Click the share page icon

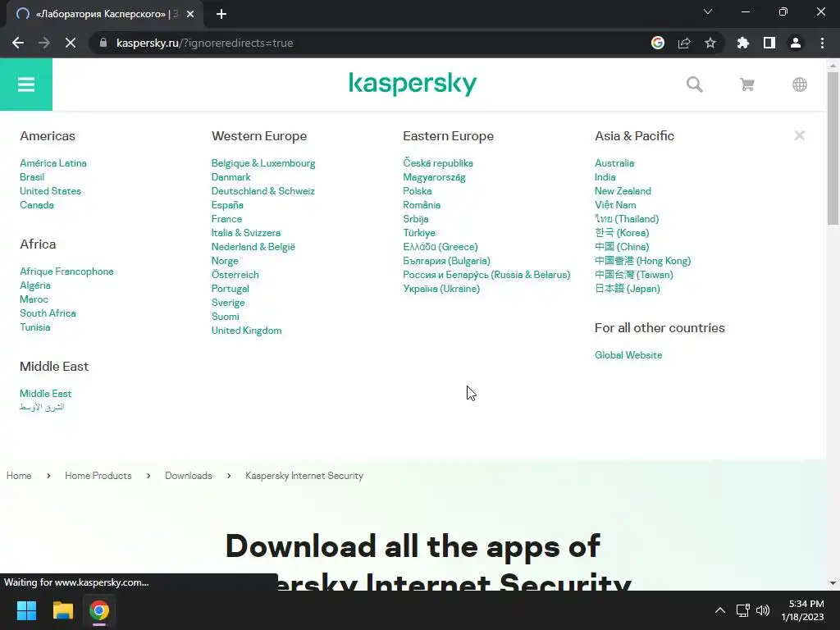pyautogui.click(x=684, y=43)
